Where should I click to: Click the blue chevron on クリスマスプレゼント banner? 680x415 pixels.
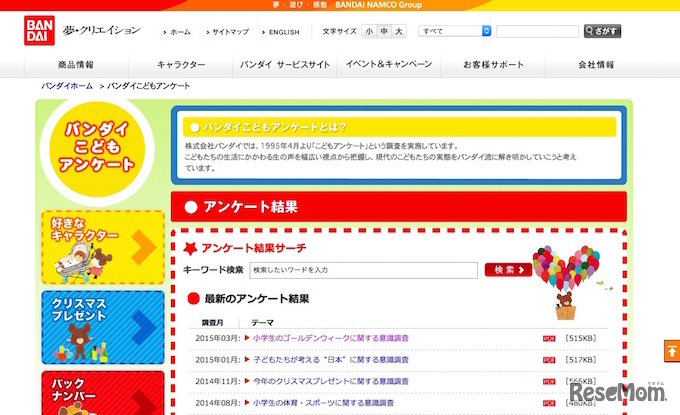click(x=144, y=327)
